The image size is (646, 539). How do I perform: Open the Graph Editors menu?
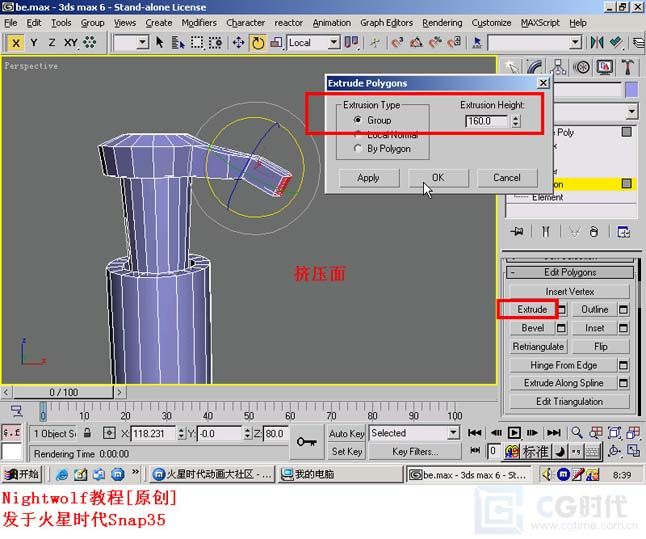coord(386,23)
